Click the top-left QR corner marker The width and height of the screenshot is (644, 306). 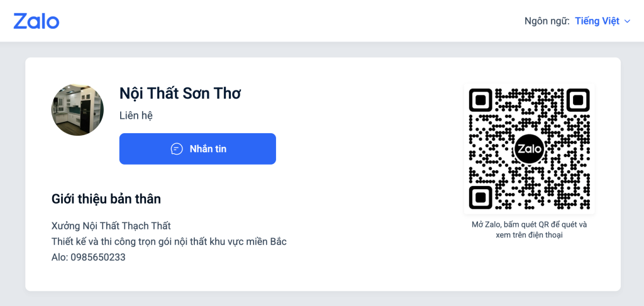pyautogui.click(x=480, y=100)
